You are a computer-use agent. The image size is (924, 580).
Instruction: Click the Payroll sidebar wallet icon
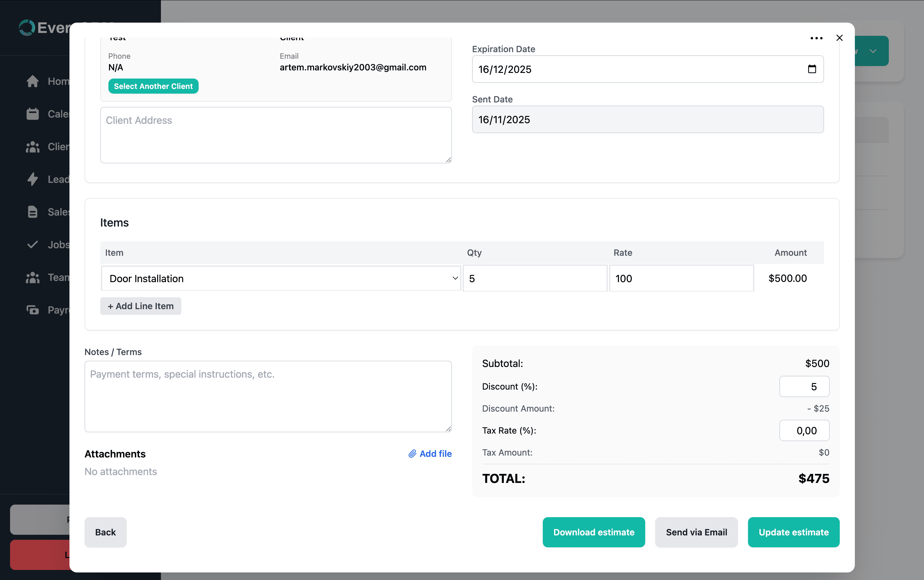[x=33, y=310]
